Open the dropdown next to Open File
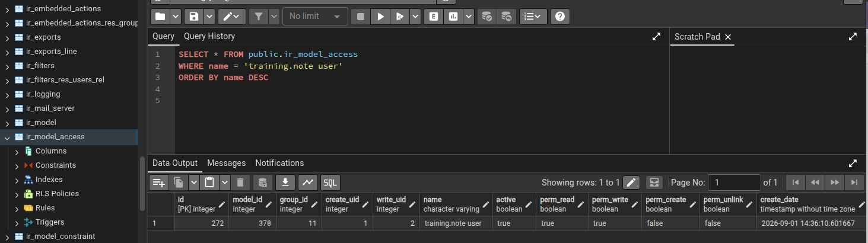 click(x=176, y=17)
